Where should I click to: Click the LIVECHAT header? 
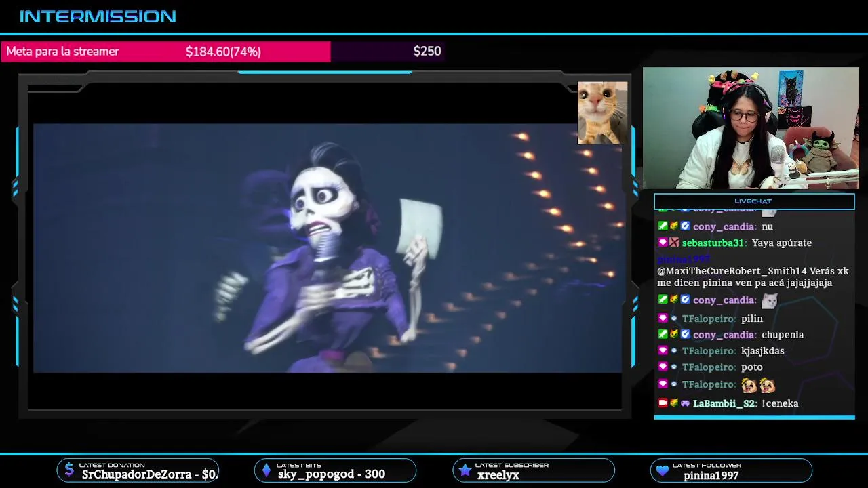point(753,201)
